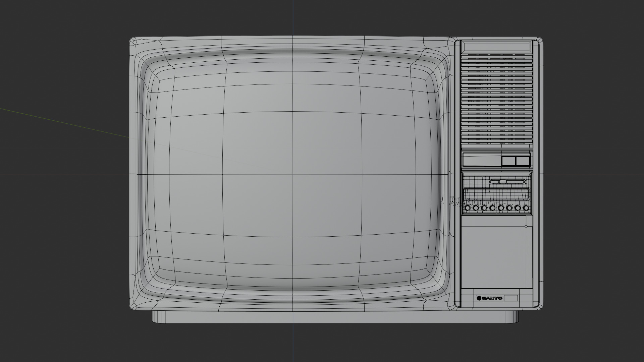644x362 pixels.
Task: Select the blank panel door below the knobs
Action: pyautogui.click(x=497, y=252)
